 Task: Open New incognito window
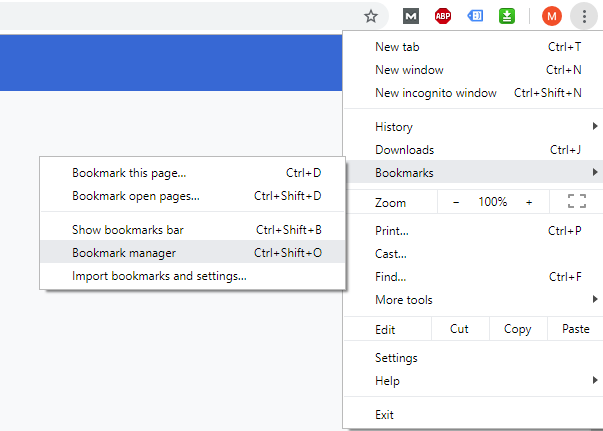tap(473, 93)
